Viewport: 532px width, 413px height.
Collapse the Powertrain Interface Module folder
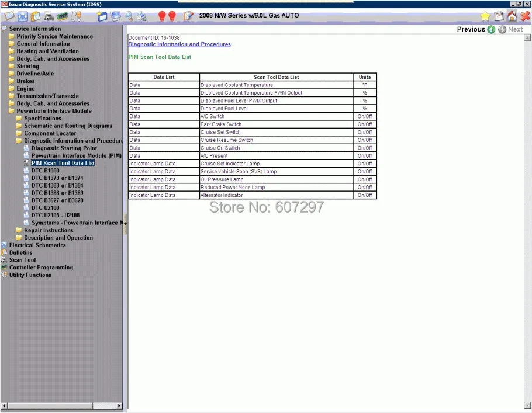coord(12,111)
